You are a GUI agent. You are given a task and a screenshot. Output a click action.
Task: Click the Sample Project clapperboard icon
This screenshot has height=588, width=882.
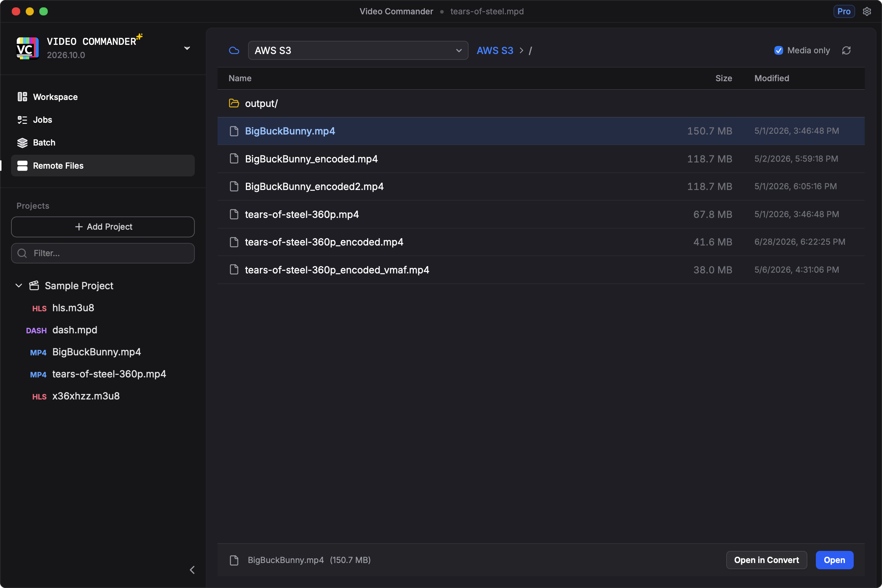34,286
